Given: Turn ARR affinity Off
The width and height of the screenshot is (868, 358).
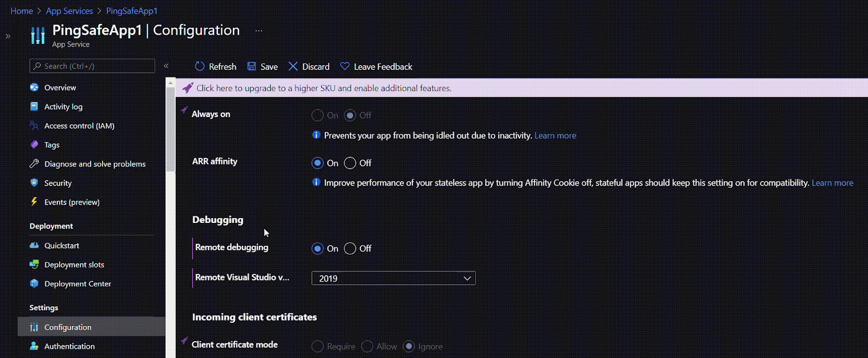Looking at the screenshot, I should pos(350,163).
